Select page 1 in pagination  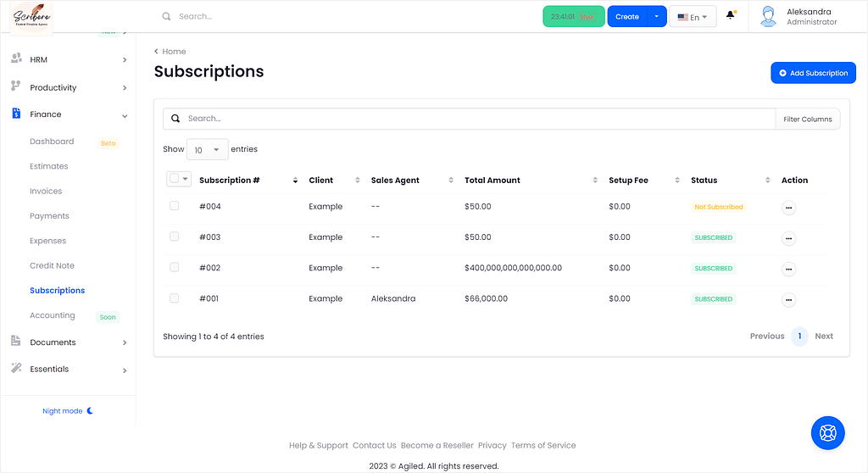(799, 337)
